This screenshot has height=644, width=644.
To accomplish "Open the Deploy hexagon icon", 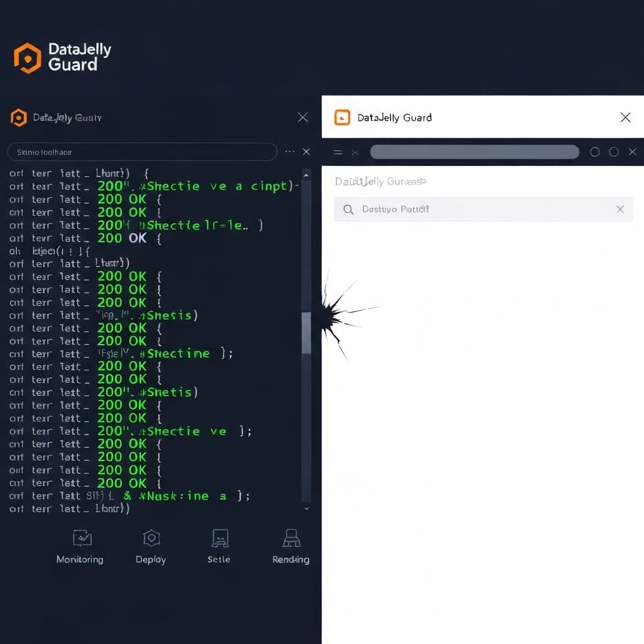I will (x=152, y=538).
